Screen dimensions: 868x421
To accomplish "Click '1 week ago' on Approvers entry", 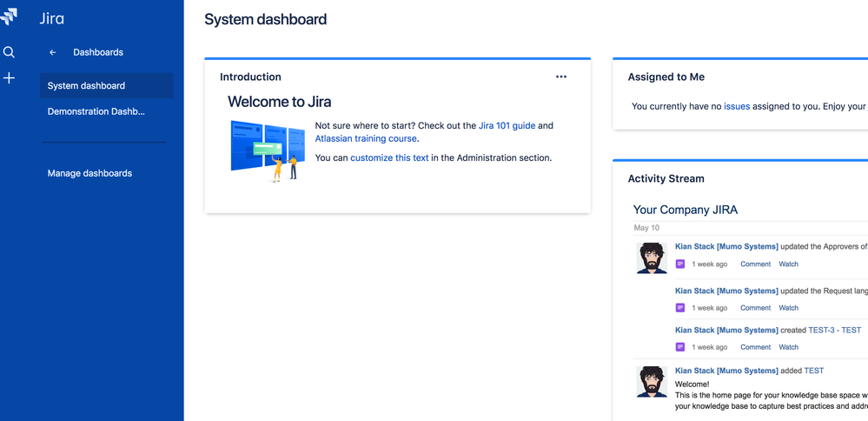I will pos(710,264).
